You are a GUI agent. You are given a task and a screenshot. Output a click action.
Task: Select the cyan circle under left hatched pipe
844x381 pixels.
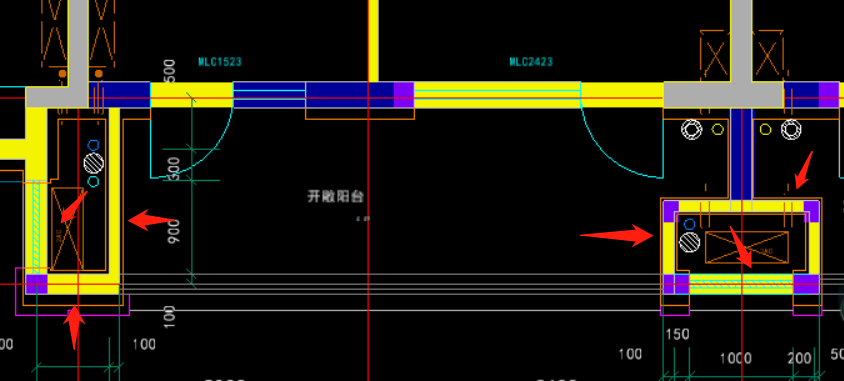pos(94,181)
